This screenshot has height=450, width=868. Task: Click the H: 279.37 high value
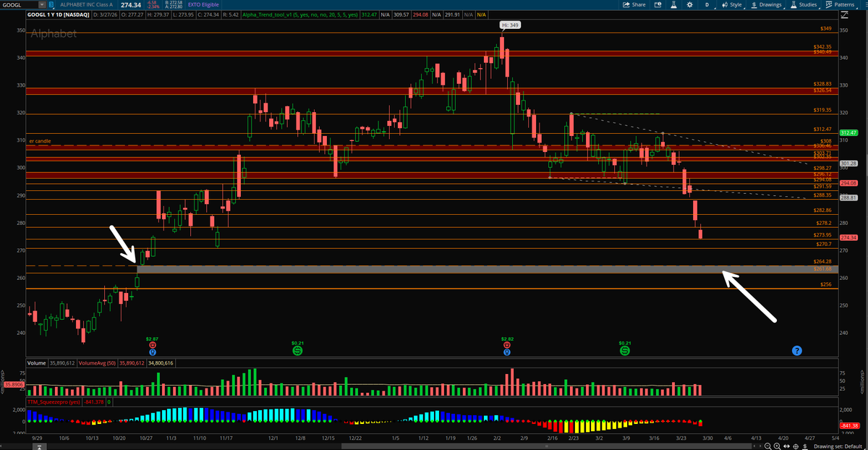coord(158,14)
